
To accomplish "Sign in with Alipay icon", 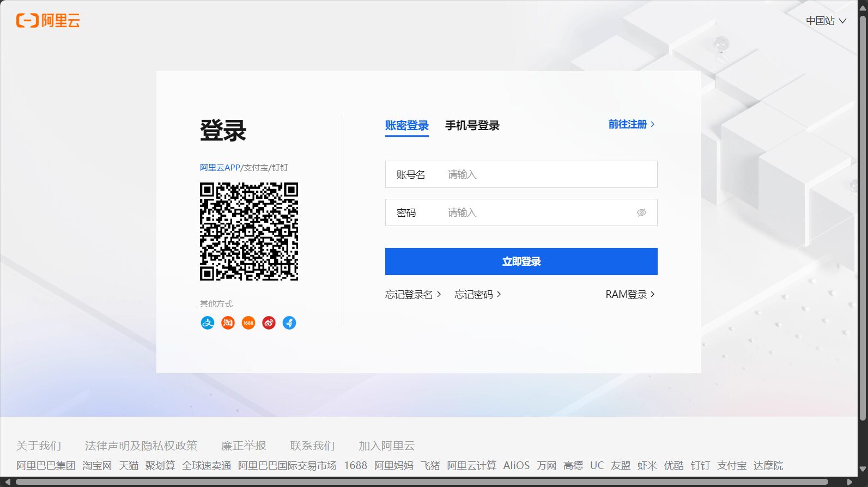I will 208,322.
